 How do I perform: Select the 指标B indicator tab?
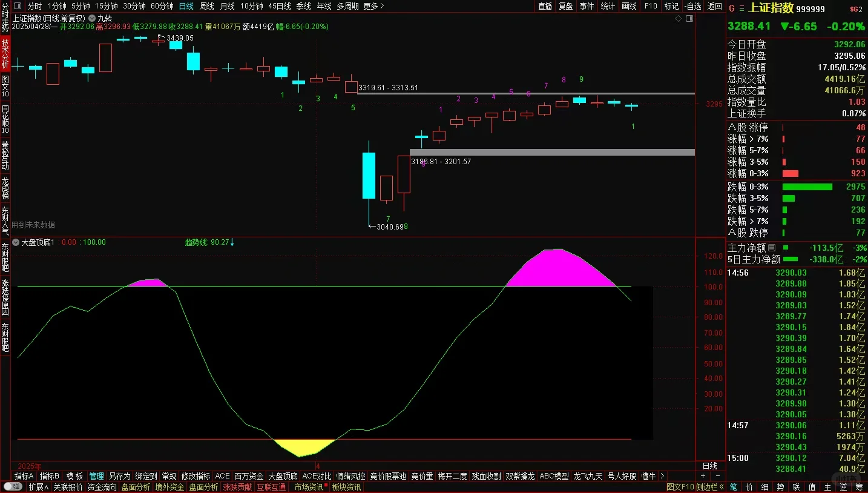pos(50,476)
